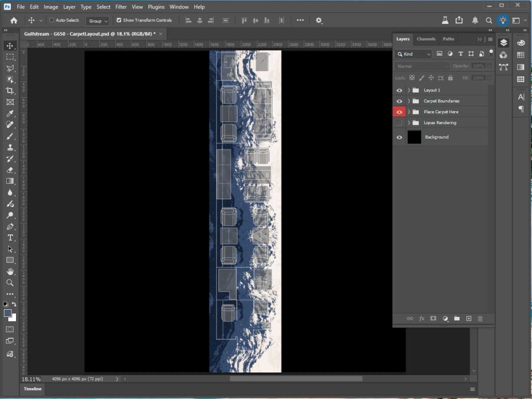Click the foreground color swatch
Screen dimensions: 532x399
click(7, 313)
